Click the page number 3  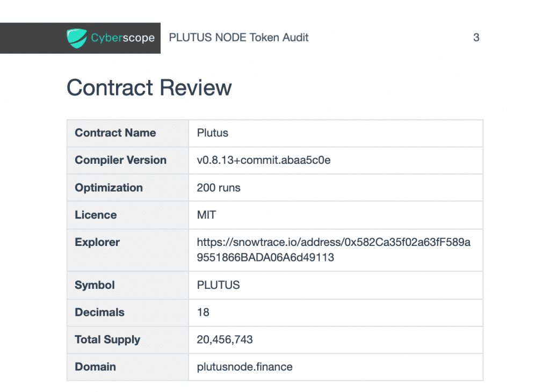pyautogui.click(x=476, y=38)
